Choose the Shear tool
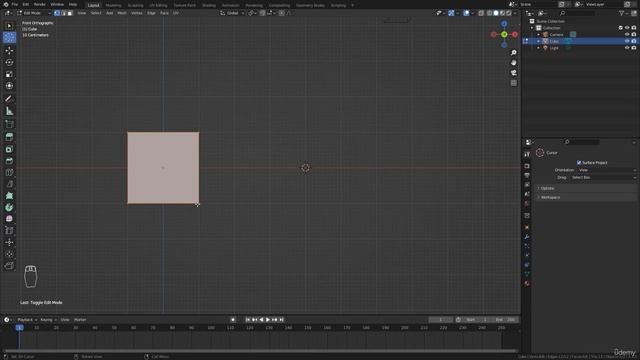 point(9,254)
